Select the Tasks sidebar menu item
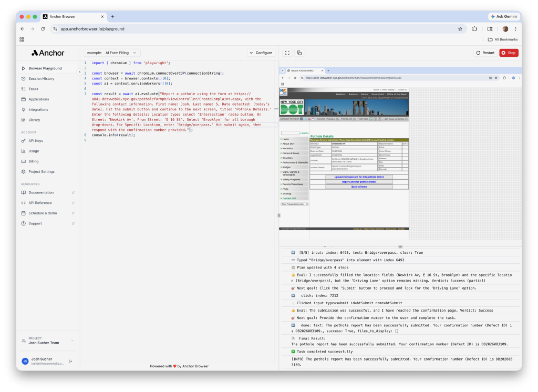 tap(33, 89)
